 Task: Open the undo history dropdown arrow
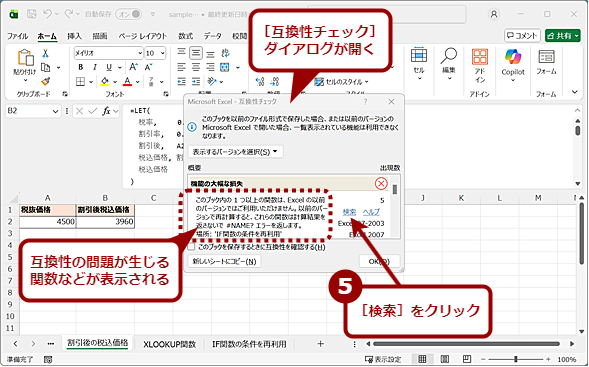57,14
